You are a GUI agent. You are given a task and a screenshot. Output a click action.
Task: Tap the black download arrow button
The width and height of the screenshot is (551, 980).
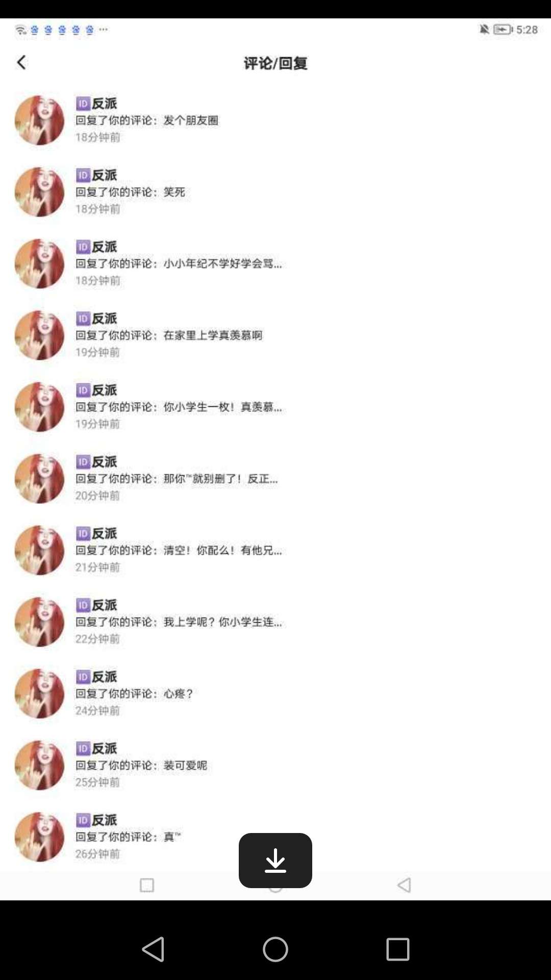coord(275,861)
